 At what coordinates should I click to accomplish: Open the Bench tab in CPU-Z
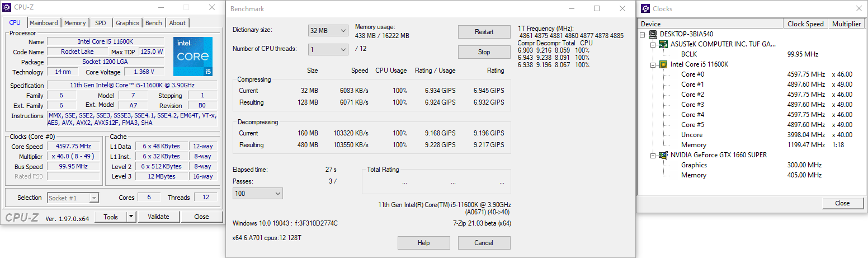click(x=153, y=23)
